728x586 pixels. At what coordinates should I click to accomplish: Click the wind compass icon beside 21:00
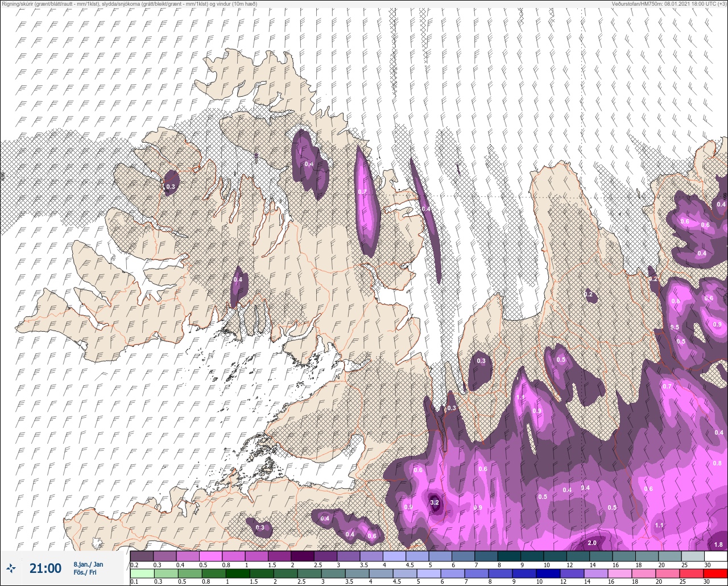click(11, 568)
